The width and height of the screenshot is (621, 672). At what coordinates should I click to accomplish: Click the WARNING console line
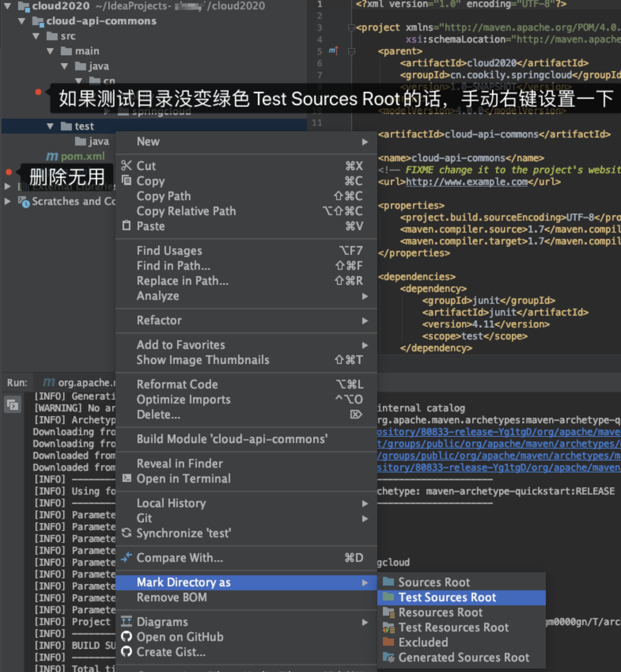pos(75,408)
